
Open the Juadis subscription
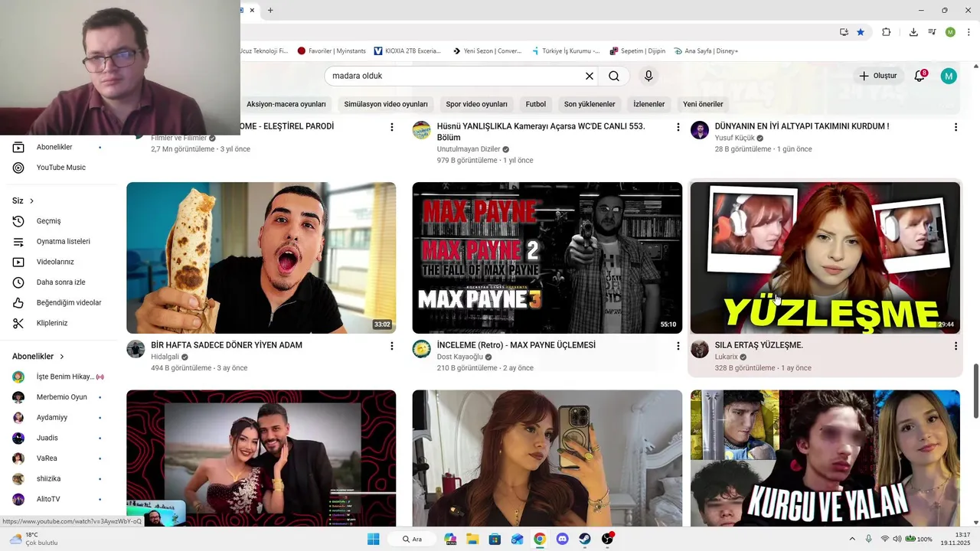point(58,438)
